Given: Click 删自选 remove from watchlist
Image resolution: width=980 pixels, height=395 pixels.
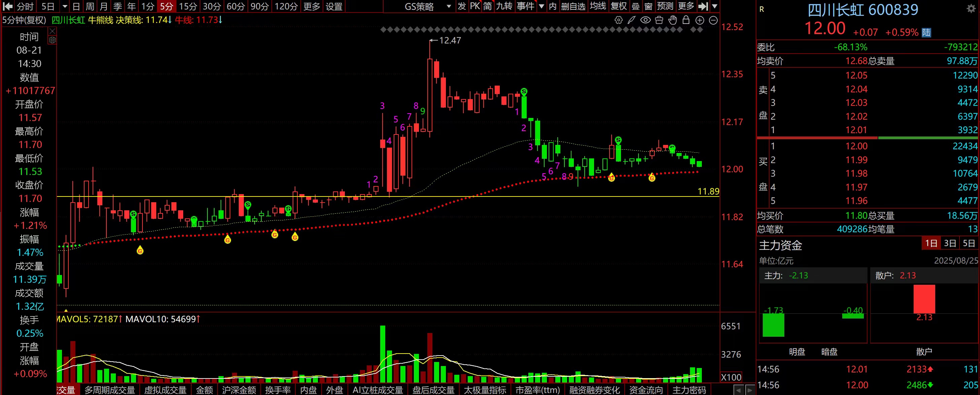Looking at the screenshot, I should 573,6.
